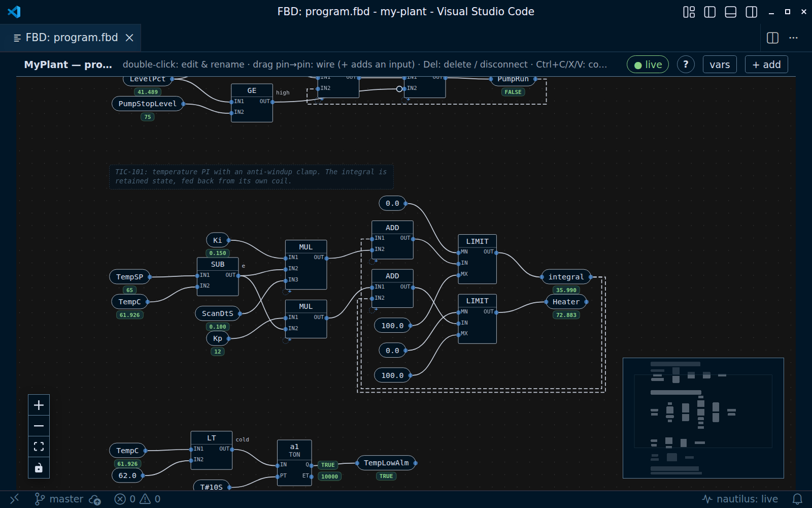Select the FBD: program.fbd editor tab
The height and width of the screenshot is (508, 812).
[71, 38]
